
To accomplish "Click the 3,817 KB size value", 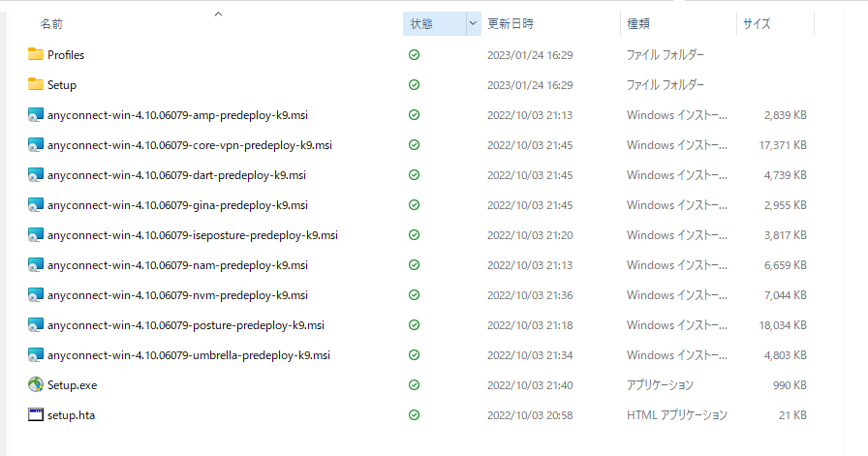I will coord(785,234).
